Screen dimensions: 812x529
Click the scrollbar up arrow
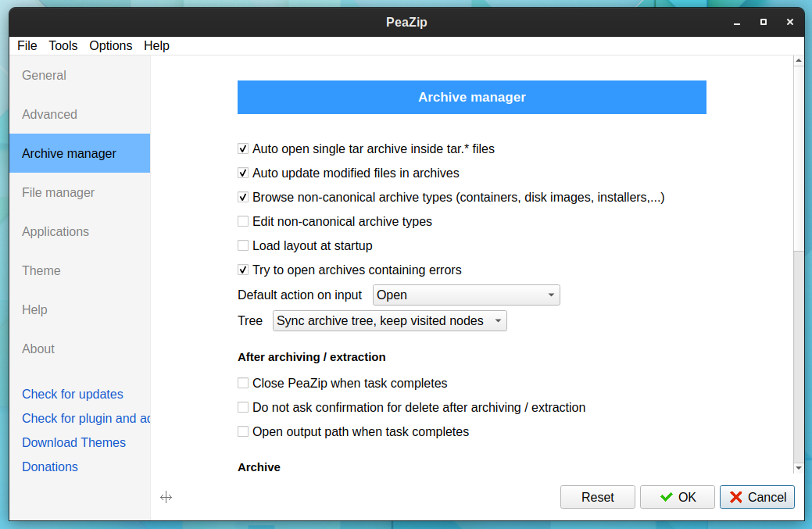(799, 61)
